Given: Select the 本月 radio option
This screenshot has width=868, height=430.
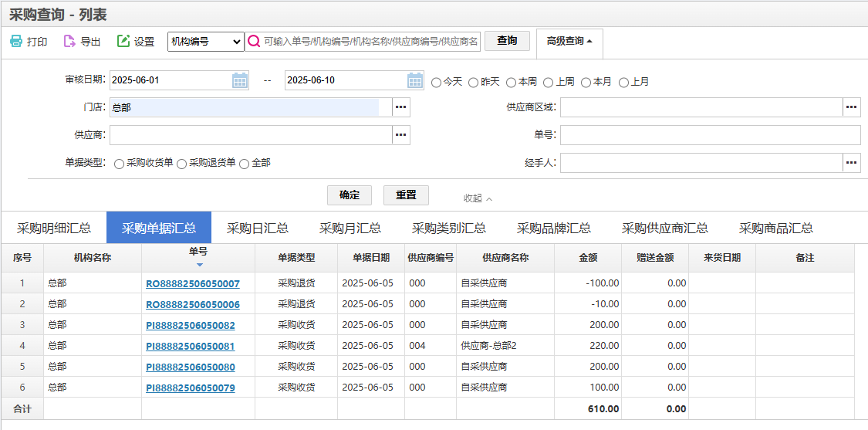Looking at the screenshot, I should point(586,82).
